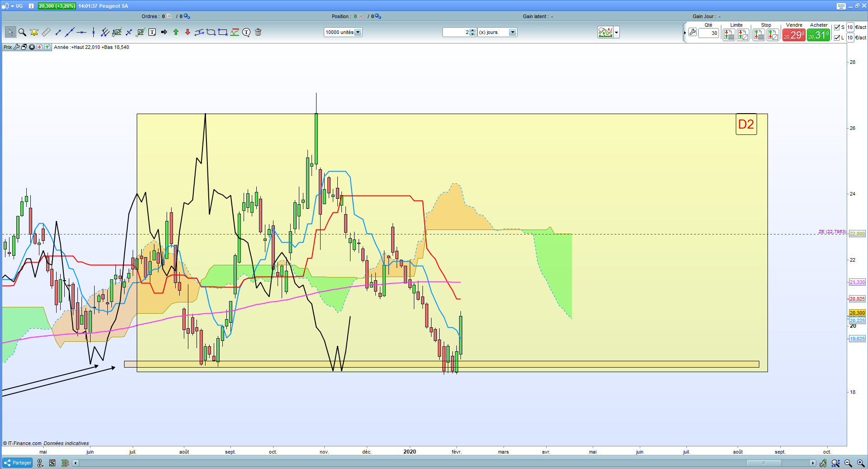Toggle the L checkbox for limit
Screen dimensions: 868x469
point(837,38)
